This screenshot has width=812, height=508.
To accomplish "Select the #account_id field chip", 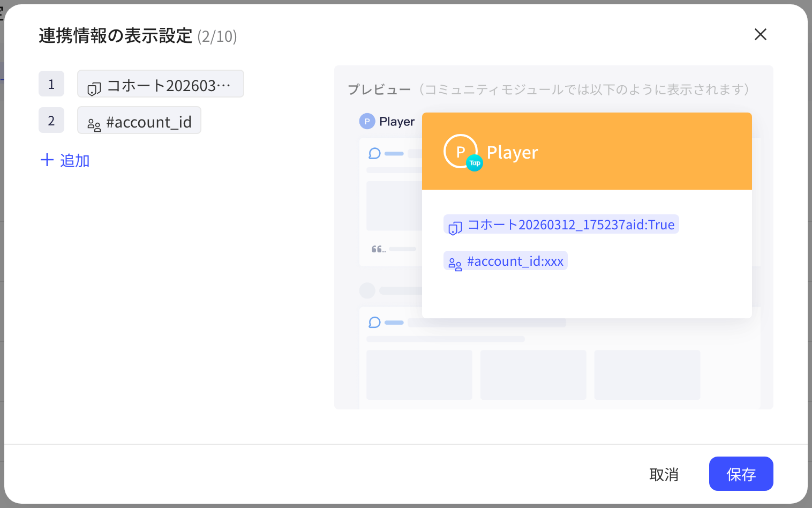I will coord(139,121).
